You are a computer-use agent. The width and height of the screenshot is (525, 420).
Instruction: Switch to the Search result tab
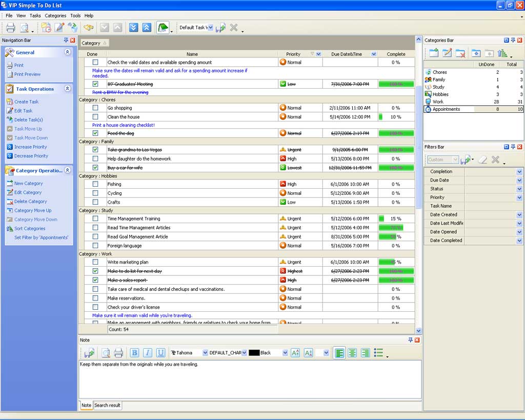pos(107,405)
